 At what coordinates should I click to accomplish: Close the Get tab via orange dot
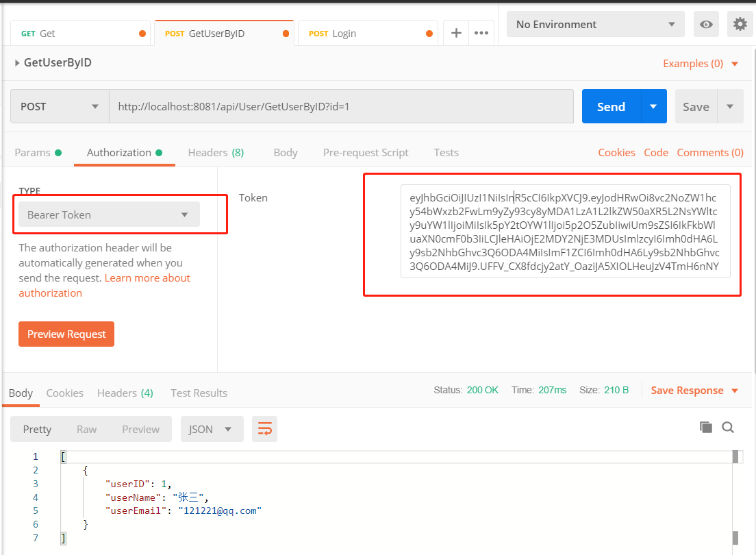(142, 34)
